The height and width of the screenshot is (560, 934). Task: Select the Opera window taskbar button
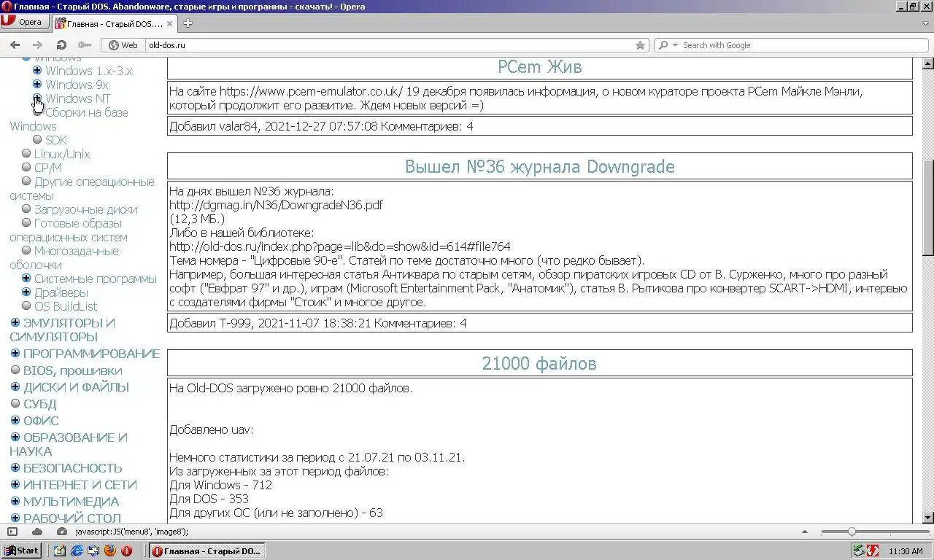(x=207, y=551)
